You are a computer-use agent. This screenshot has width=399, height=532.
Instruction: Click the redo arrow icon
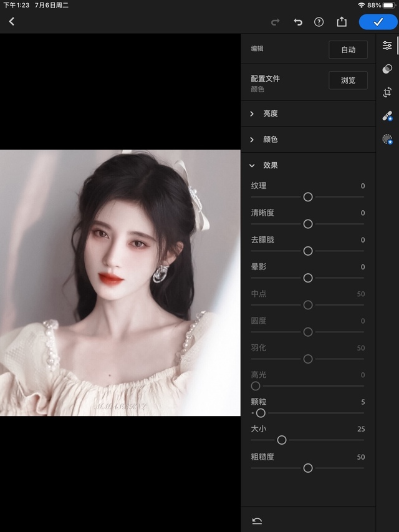[276, 22]
